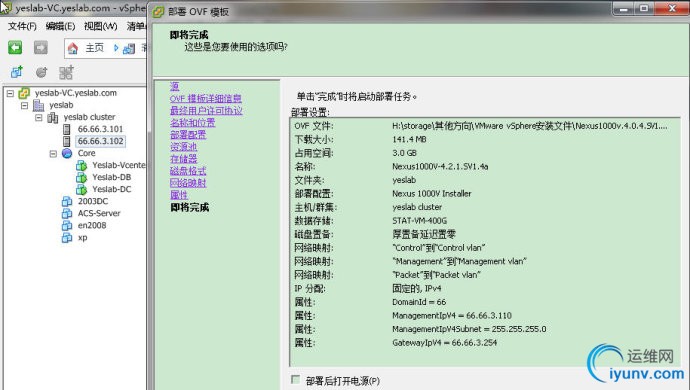
Task: Open the OVF 模板详细信息 step link
Action: point(206,99)
